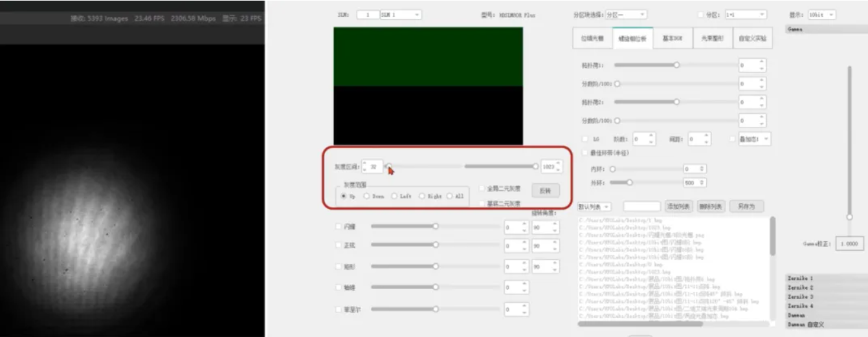Open the 显示 10bit dropdown
This screenshot has height=337, width=868.
pos(821,14)
